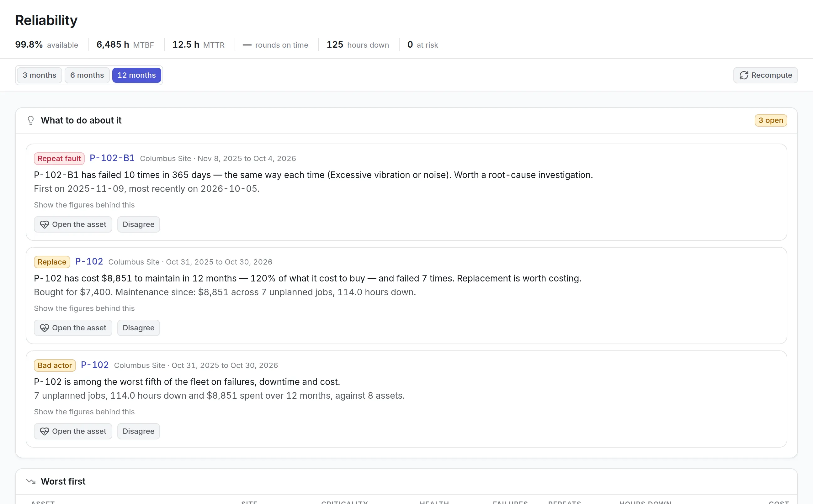Click the refresh icon in the Recompute button
The height and width of the screenshot is (504, 813).
click(744, 75)
